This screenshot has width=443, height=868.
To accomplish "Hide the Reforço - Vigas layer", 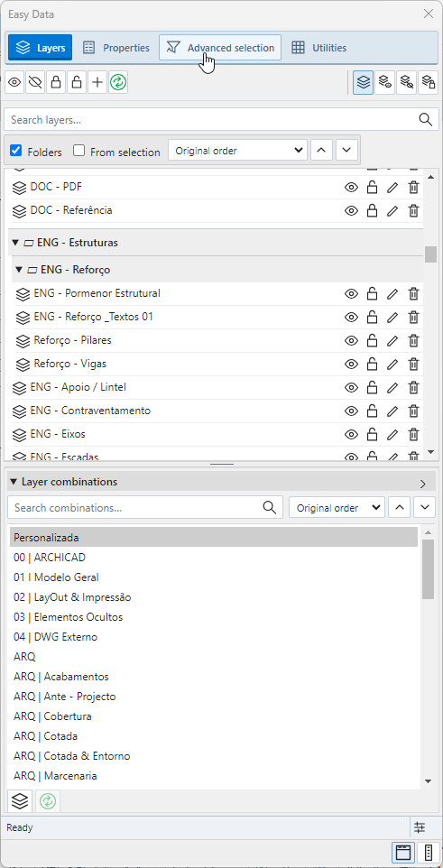I will coord(351,365).
